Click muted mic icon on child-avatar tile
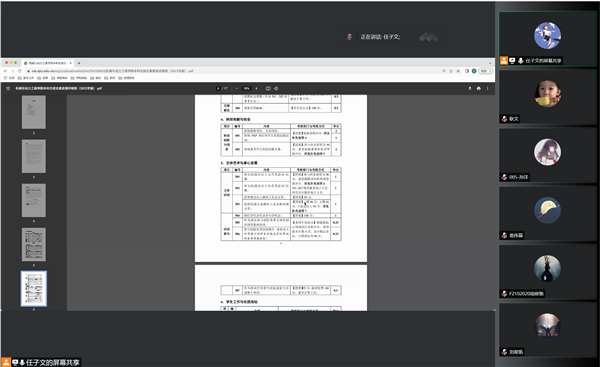Screen dimensions: 600x367 point(505,119)
